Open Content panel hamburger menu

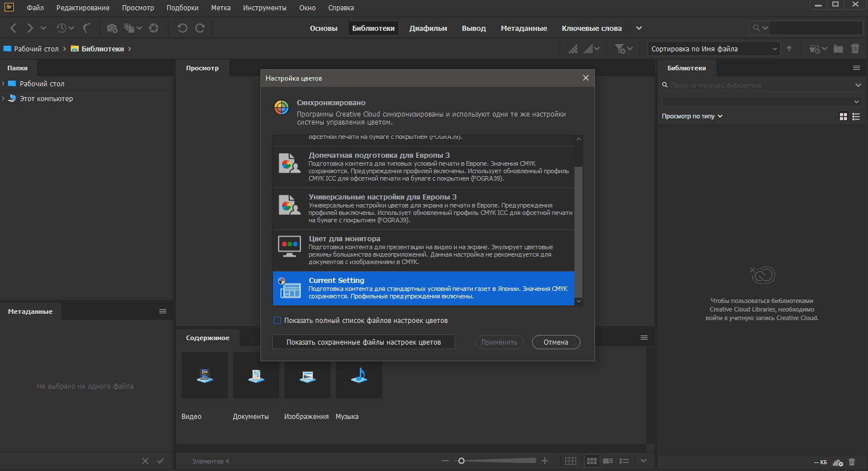[x=644, y=338]
